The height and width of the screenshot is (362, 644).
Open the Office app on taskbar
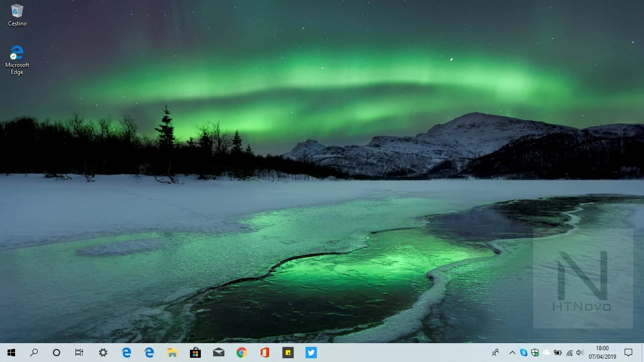(264, 353)
